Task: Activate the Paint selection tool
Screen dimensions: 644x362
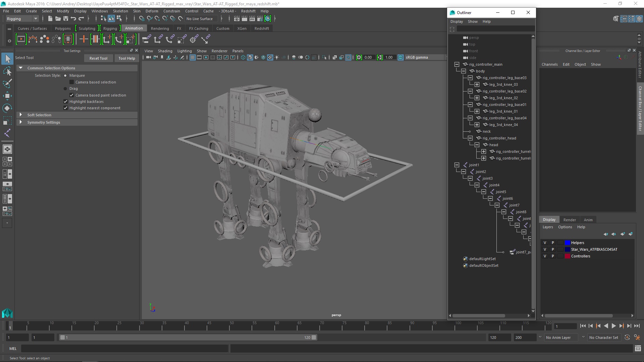Action: (7, 83)
